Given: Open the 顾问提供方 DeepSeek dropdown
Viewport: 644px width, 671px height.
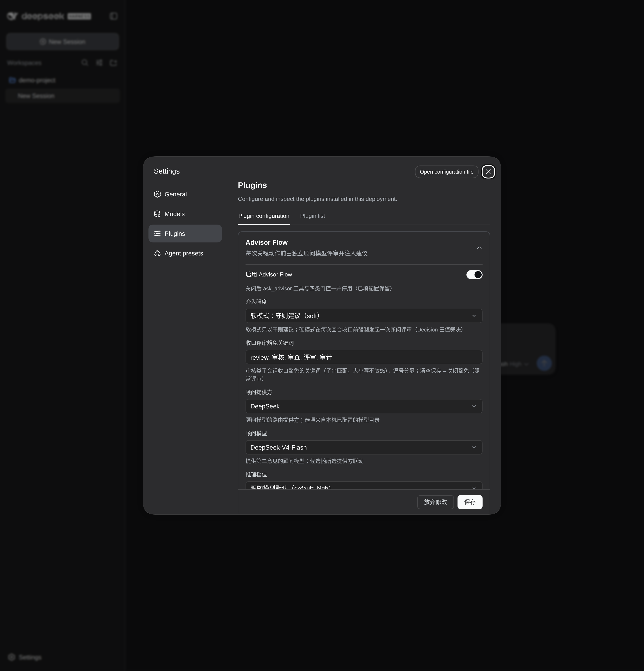Looking at the screenshot, I should pos(364,406).
